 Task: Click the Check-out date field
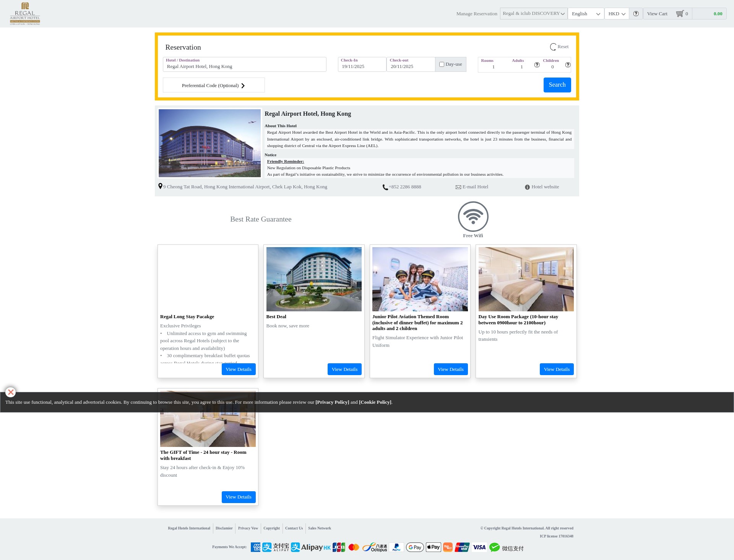tap(411, 65)
